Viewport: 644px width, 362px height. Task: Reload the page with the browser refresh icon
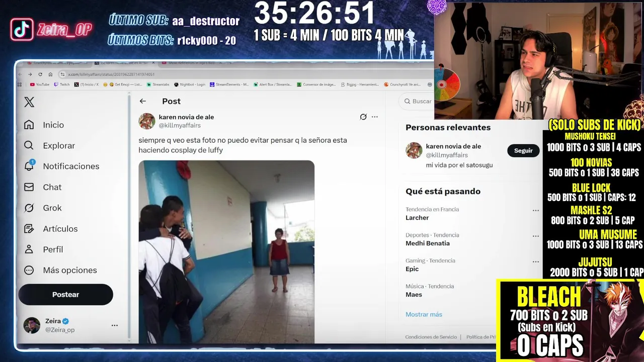pyautogui.click(x=40, y=74)
